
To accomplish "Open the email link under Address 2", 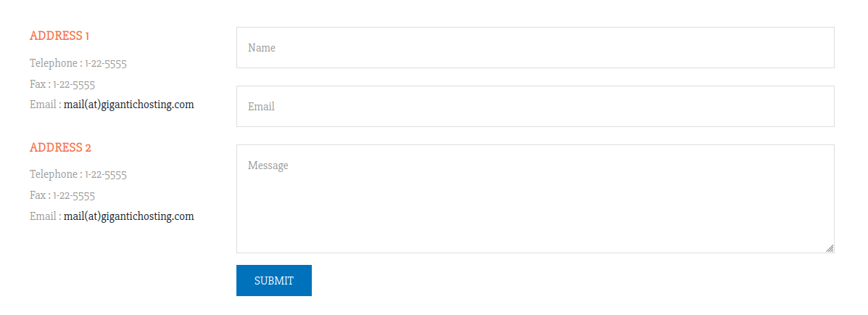I will click(x=128, y=216).
